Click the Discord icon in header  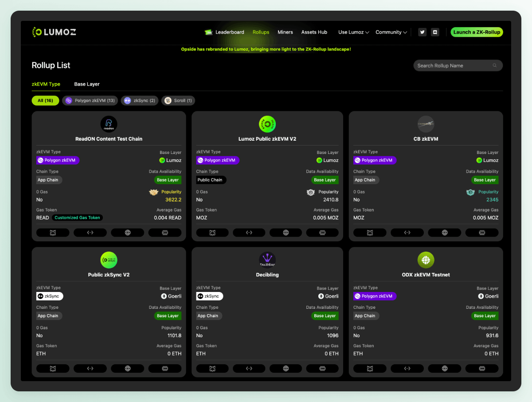tap(435, 32)
